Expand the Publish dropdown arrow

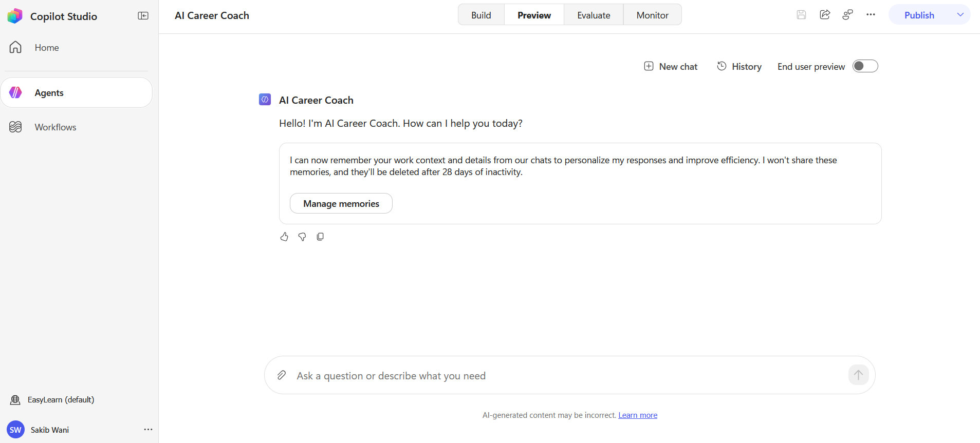click(x=960, y=15)
